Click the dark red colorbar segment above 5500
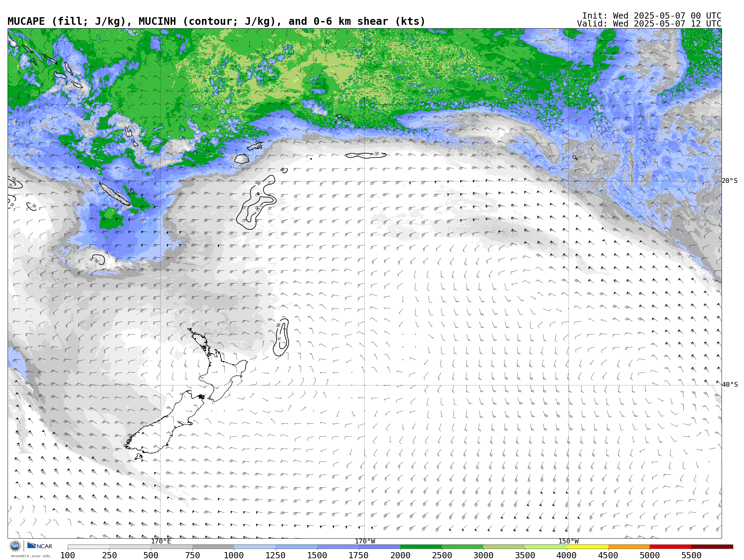The height and width of the screenshot is (560, 744). click(x=712, y=547)
